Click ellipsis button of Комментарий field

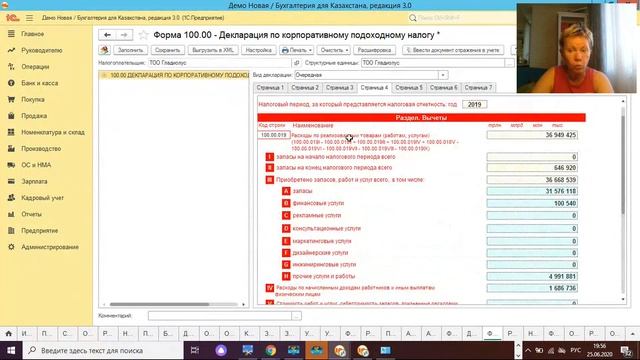(297, 316)
